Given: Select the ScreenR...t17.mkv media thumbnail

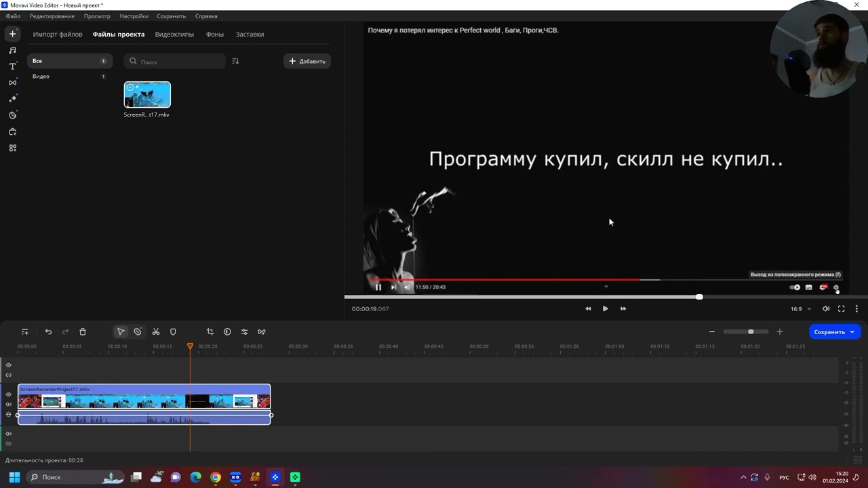Looking at the screenshot, I should [x=147, y=95].
